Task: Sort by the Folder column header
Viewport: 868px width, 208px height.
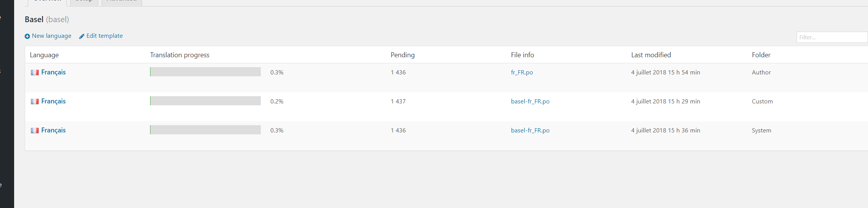Action: coord(761,55)
